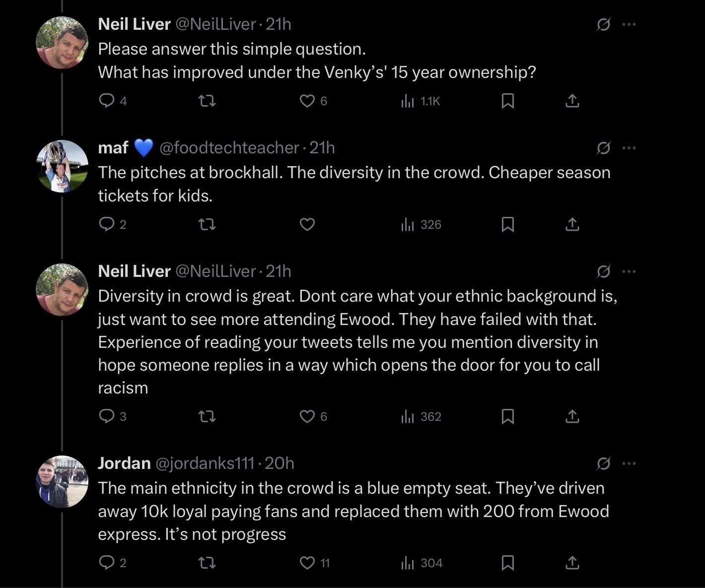This screenshot has width=705, height=588.
Task: Open more options on Neil's diversity tweet
Action: pyautogui.click(x=629, y=271)
